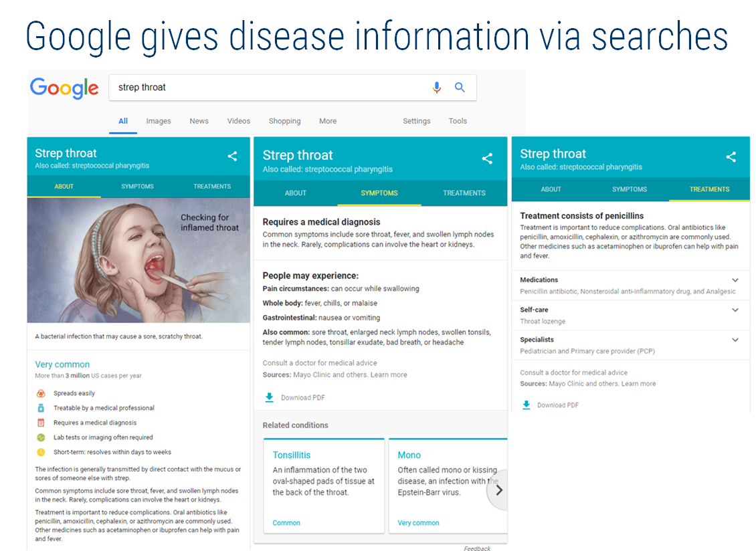Share the strep throat card with About tab active

pyautogui.click(x=232, y=156)
